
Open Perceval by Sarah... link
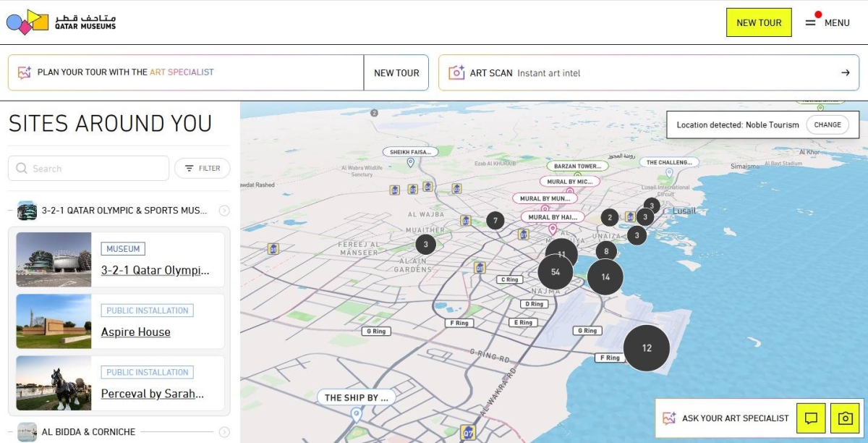(153, 394)
